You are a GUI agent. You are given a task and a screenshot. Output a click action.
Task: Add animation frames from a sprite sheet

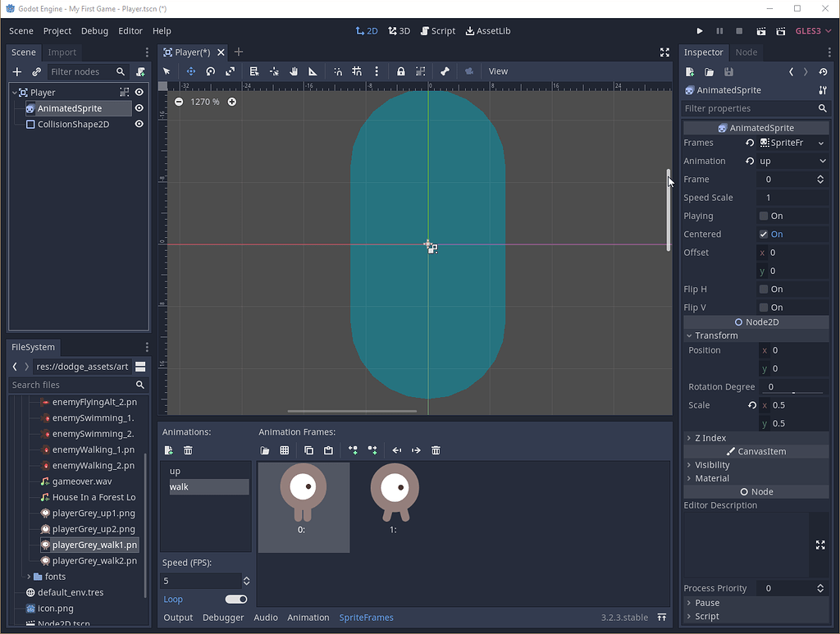[284, 449]
